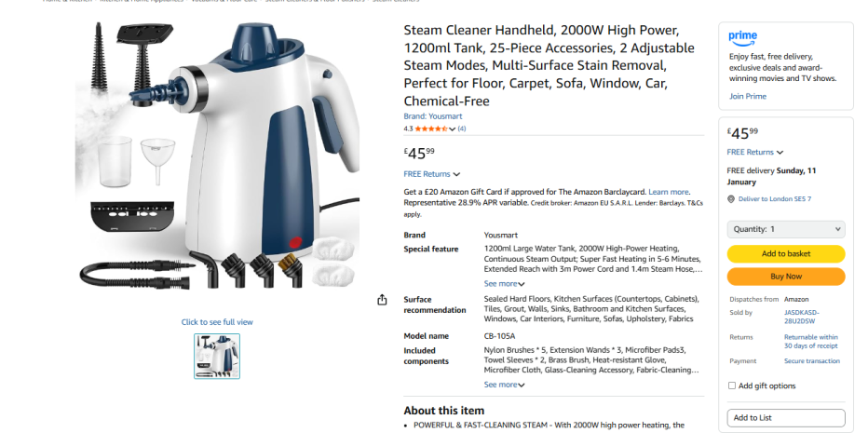Click the Click to see full view link
The height and width of the screenshot is (433, 868).
[217, 321]
